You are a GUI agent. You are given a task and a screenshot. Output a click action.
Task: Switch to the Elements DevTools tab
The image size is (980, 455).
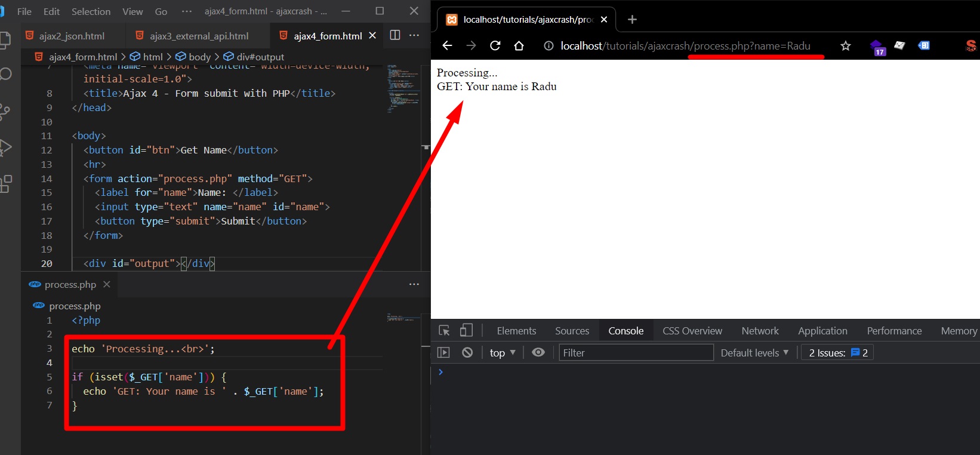tap(516, 330)
